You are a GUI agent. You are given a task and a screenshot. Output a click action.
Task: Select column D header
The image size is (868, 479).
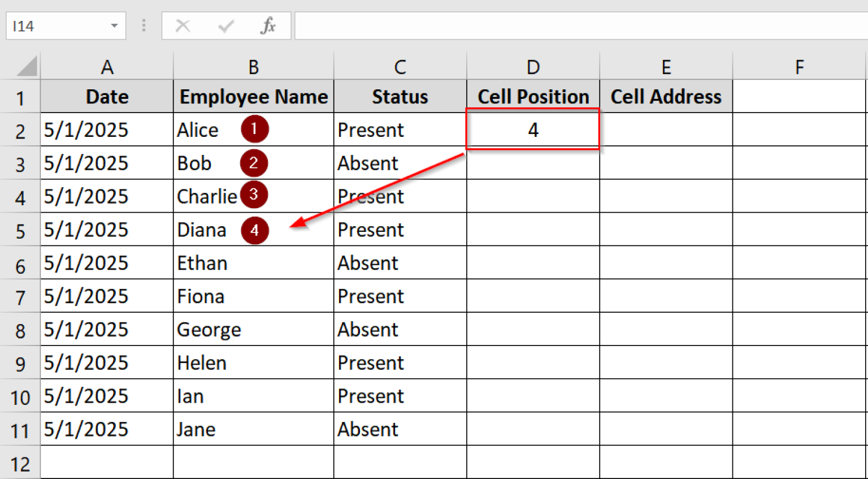(x=532, y=67)
